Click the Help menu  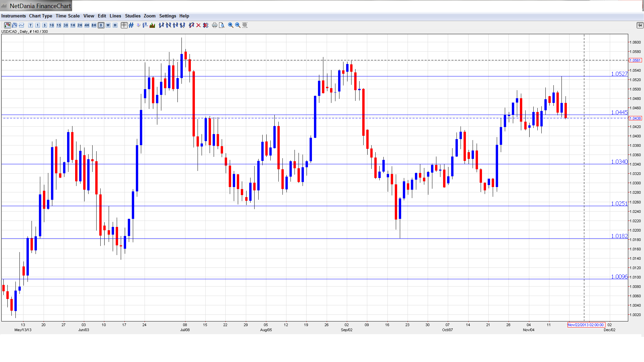[184, 16]
